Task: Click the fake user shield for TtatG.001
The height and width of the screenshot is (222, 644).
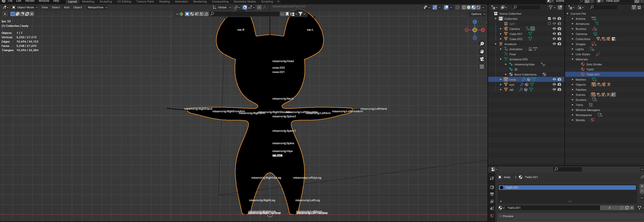Action: click(621, 208)
